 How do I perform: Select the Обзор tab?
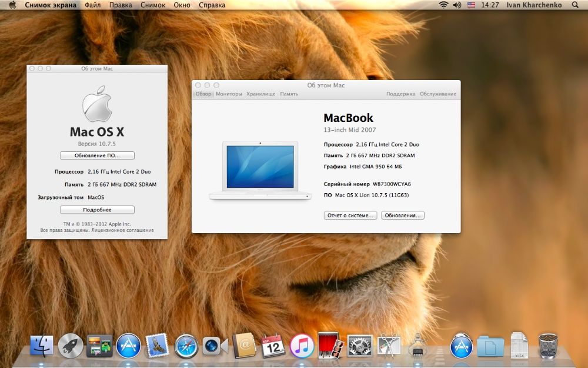pos(203,94)
